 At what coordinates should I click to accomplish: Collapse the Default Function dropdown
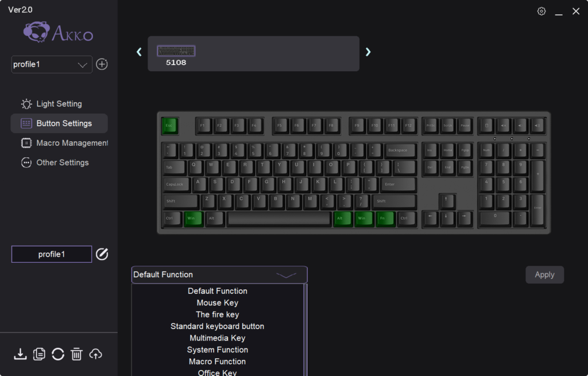(x=219, y=275)
